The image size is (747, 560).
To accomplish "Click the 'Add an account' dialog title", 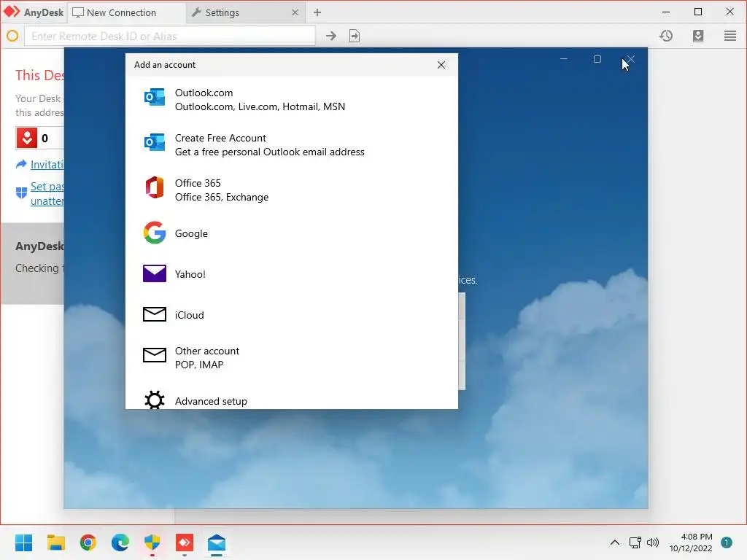I will point(165,65).
